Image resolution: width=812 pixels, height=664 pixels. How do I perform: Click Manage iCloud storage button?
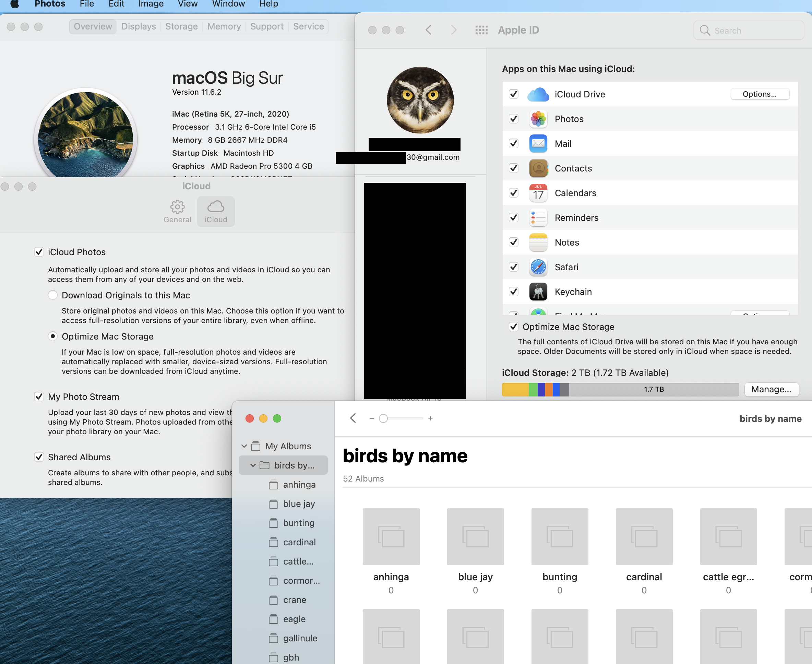tap(771, 389)
